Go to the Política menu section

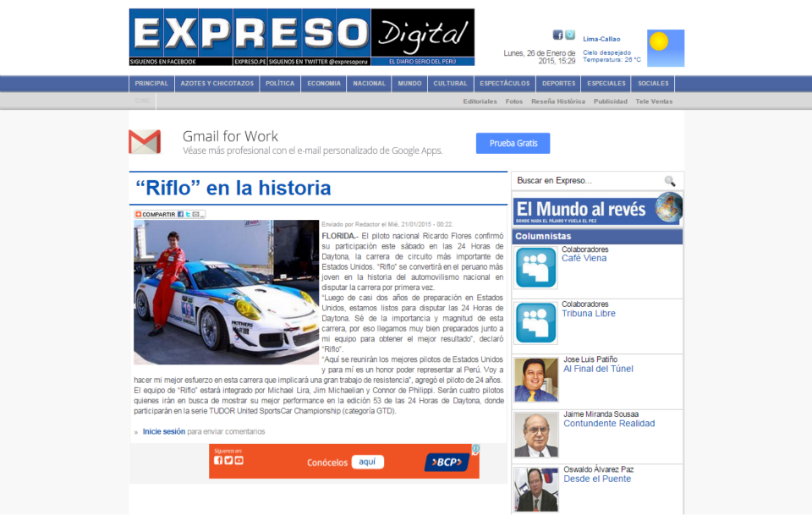[280, 84]
